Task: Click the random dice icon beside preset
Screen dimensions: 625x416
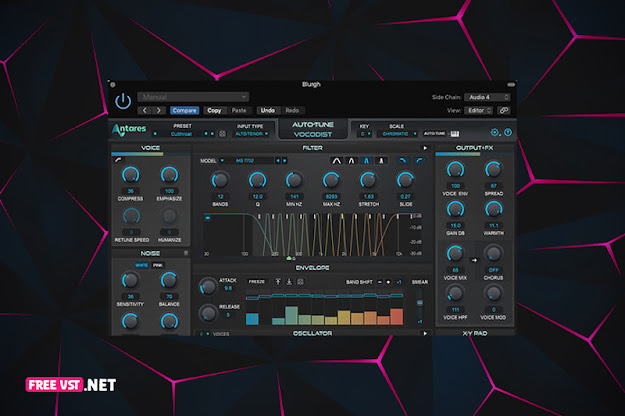Action: click(x=222, y=134)
